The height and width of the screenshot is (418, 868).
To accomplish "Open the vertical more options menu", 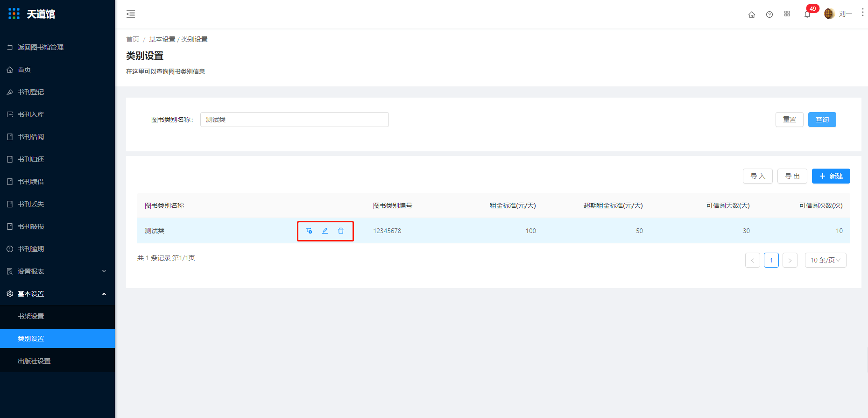I will [x=862, y=13].
